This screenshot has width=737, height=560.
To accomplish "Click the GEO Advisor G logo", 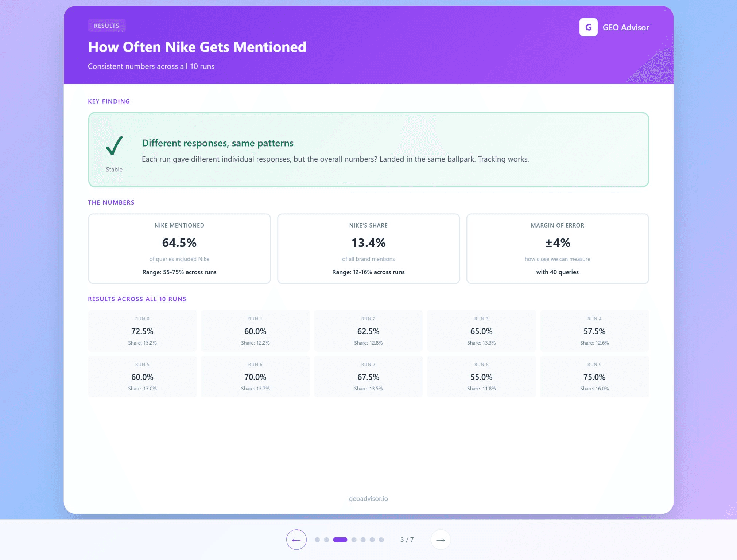I will click(x=588, y=27).
